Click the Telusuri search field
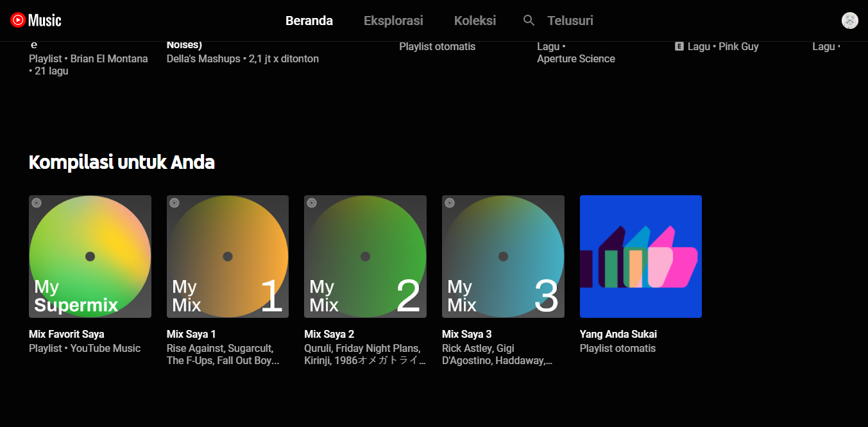Image resolution: width=868 pixels, height=427 pixels. pyautogui.click(x=570, y=21)
